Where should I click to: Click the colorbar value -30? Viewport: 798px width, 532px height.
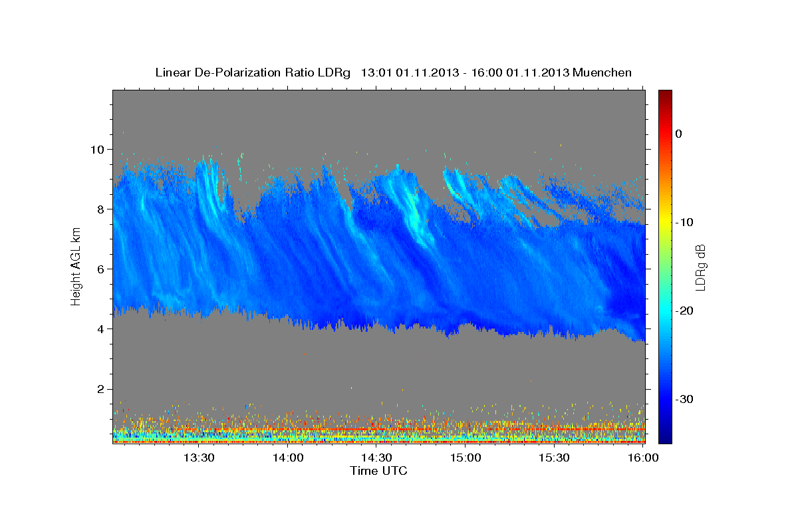[x=685, y=399]
